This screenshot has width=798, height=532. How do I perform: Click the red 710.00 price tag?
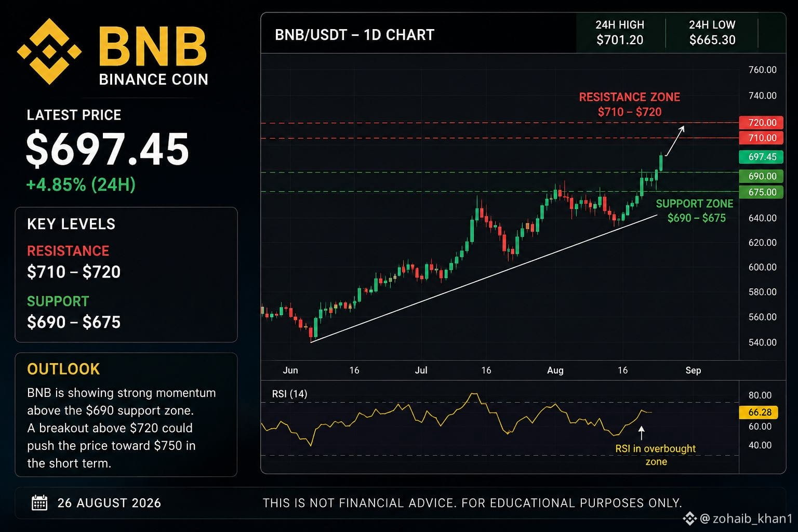(761, 138)
